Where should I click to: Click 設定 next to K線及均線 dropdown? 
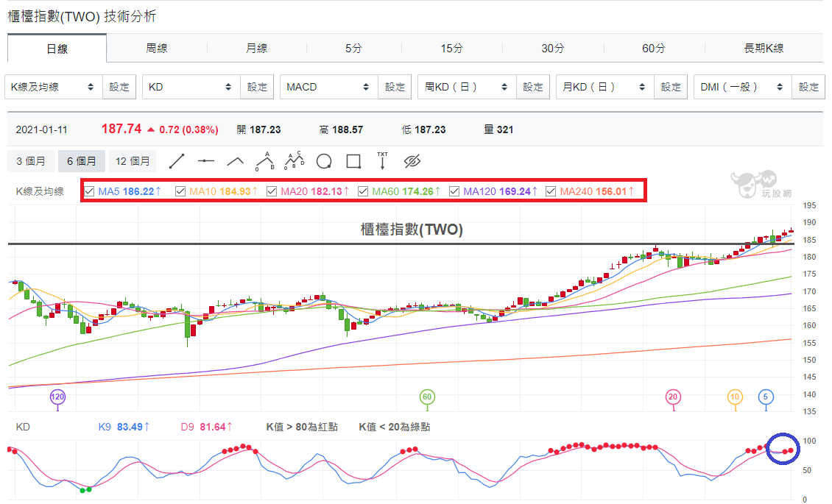[119, 87]
